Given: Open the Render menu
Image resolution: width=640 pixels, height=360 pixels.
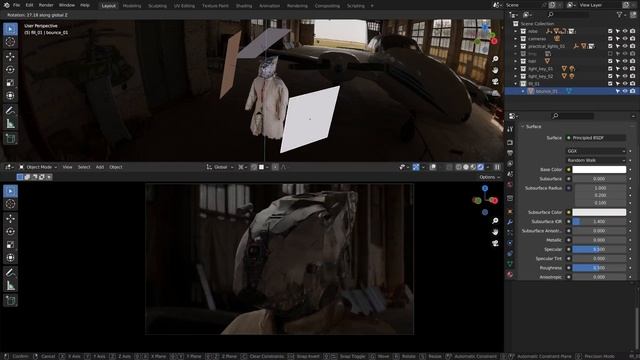Looking at the screenshot, I should click(x=46, y=5).
